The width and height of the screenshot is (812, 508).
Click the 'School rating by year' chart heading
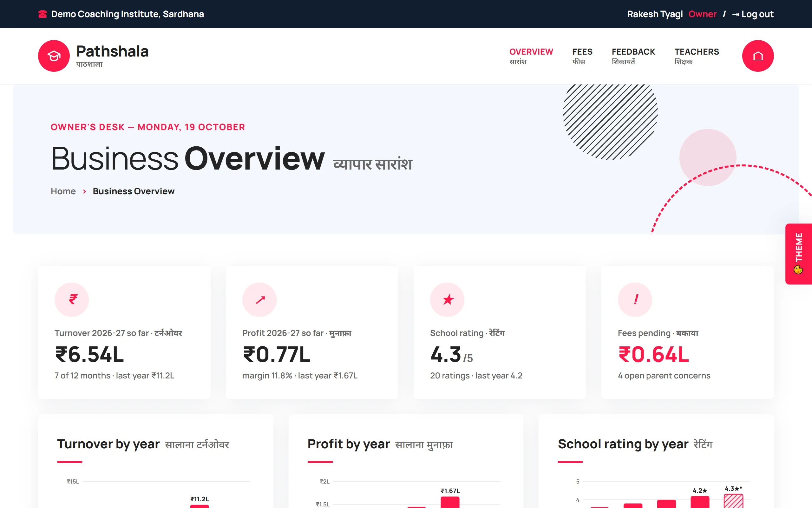pyautogui.click(x=623, y=444)
